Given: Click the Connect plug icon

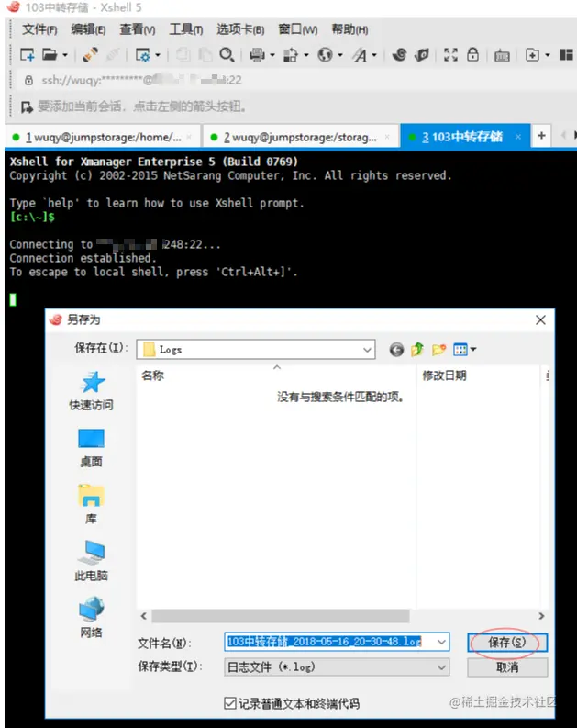Looking at the screenshot, I should (90, 55).
